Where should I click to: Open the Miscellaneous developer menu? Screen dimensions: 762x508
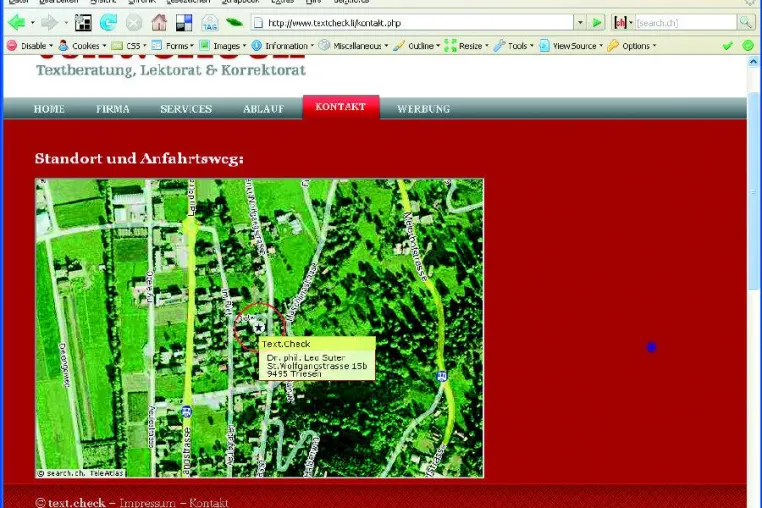click(x=353, y=46)
